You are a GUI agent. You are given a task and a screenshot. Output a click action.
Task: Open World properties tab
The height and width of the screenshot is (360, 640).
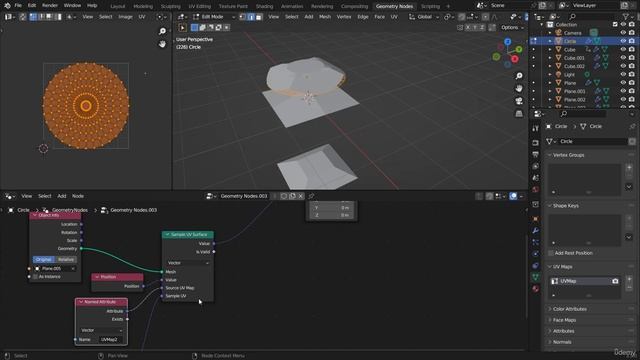pyautogui.click(x=536, y=189)
